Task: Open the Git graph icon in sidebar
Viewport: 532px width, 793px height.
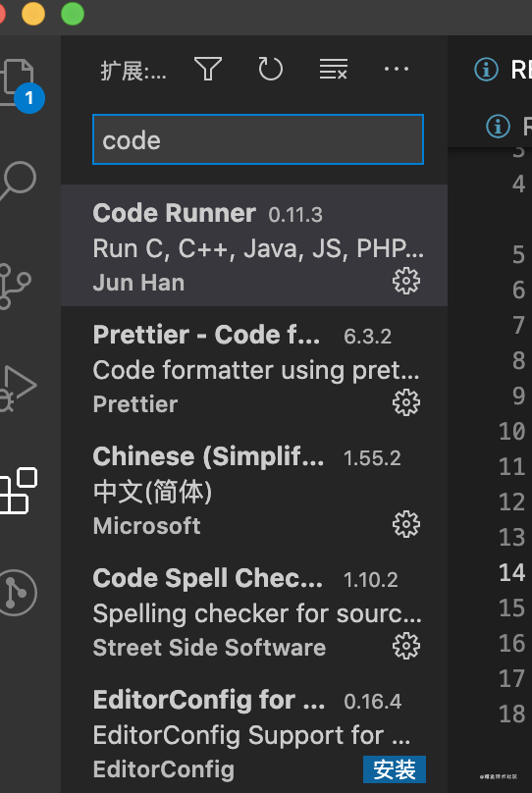Action: coord(17,593)
